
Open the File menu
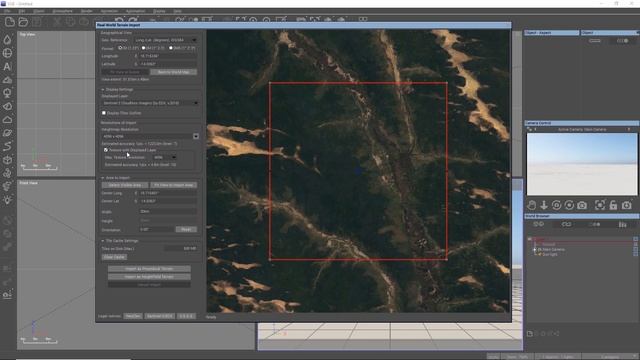coord(7,11)
